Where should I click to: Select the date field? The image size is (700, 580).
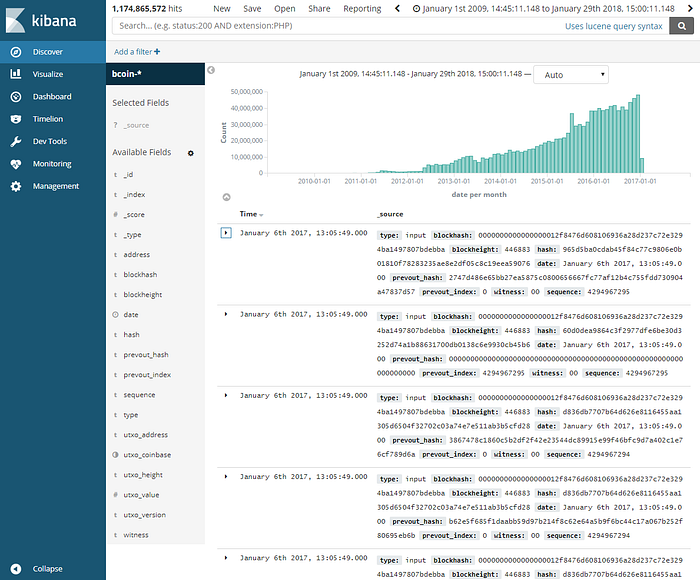(x=131, y=315)
